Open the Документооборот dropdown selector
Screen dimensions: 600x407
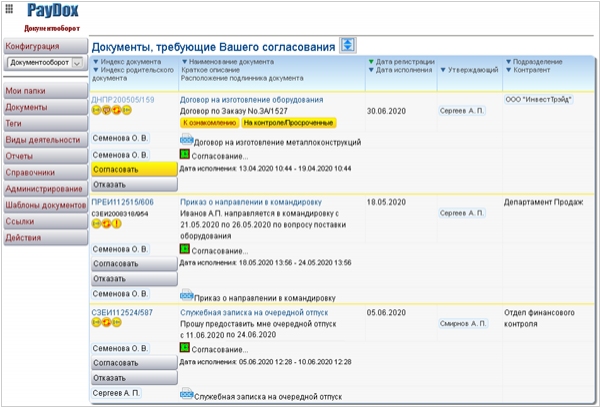click(x=46, y=62)
